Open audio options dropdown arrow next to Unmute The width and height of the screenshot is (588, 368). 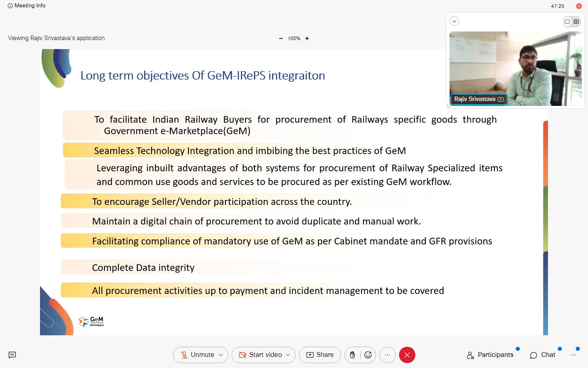point(221,355)
